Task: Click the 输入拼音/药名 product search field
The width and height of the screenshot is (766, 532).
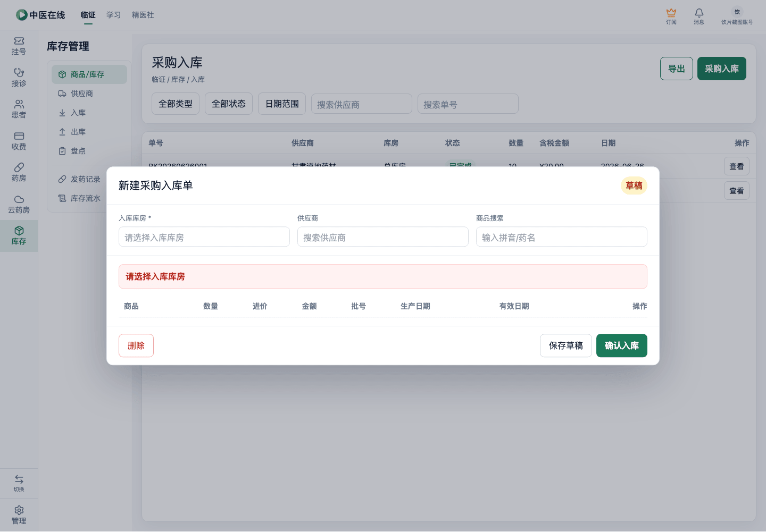Action: point(562,237)
